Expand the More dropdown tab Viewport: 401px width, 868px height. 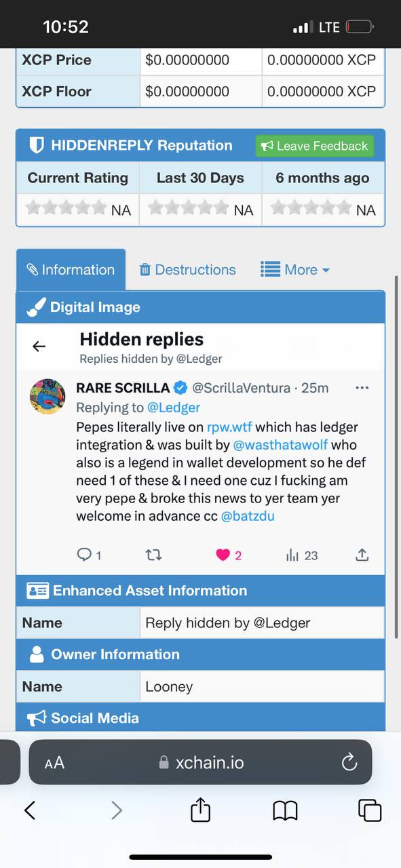(x=295, y=270)
